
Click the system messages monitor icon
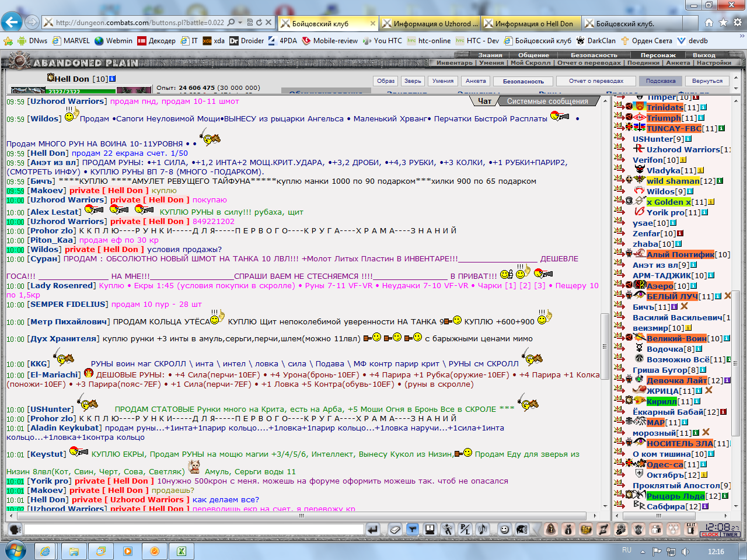click(x=430, y=529)
